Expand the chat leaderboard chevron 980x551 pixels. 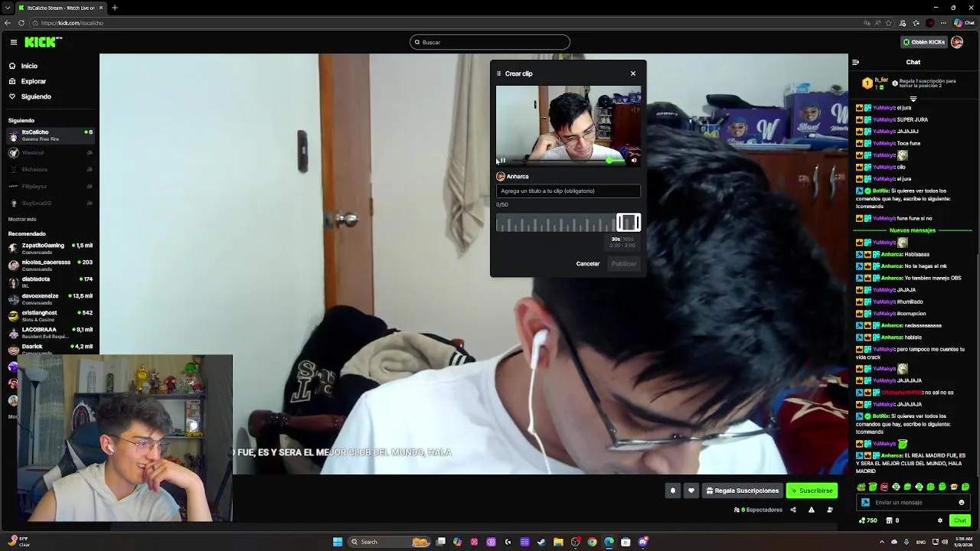click(x=913, y=99)
